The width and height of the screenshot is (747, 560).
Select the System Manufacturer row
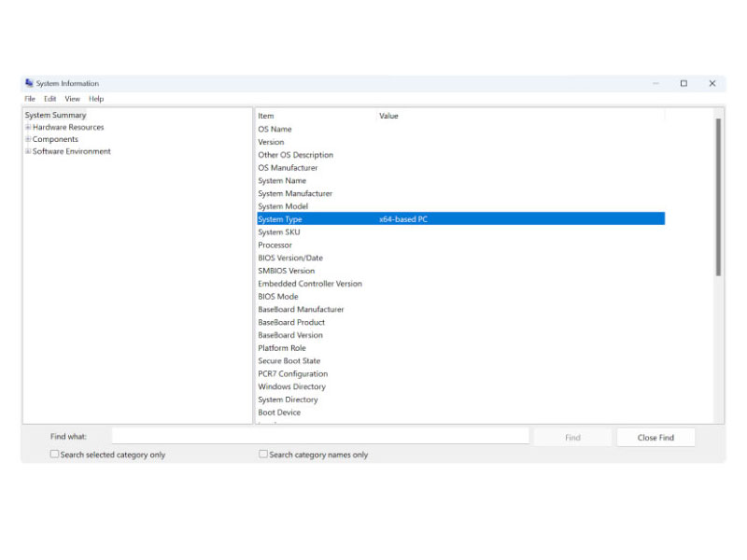(460, 193)
